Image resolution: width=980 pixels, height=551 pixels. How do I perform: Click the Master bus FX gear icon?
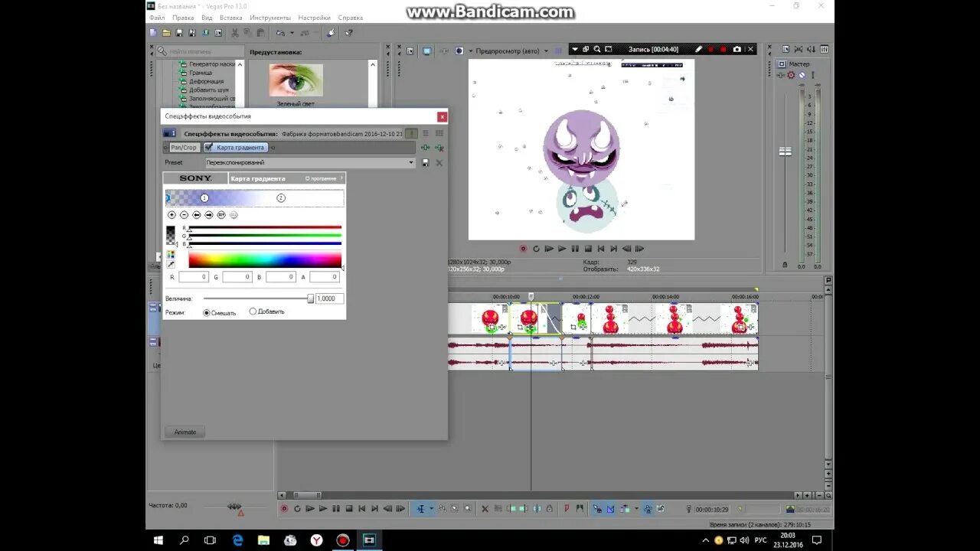pyautogui.click(x=792, y=75)
